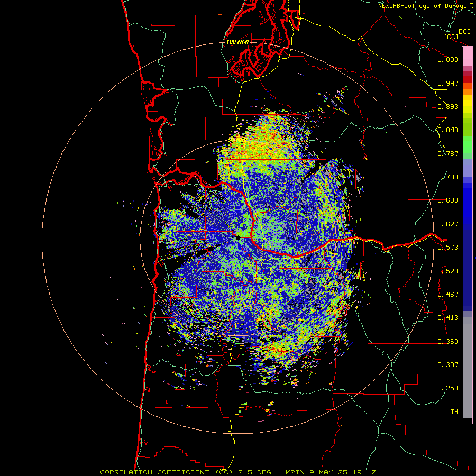Pick the bright green swatch on color scale
This screenshot has width=476, height=476.
[467, 144]
